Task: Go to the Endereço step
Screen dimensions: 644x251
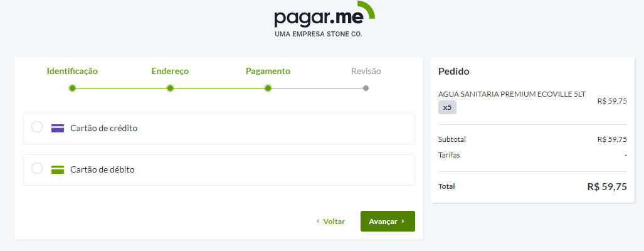Action: pos(170,72)
